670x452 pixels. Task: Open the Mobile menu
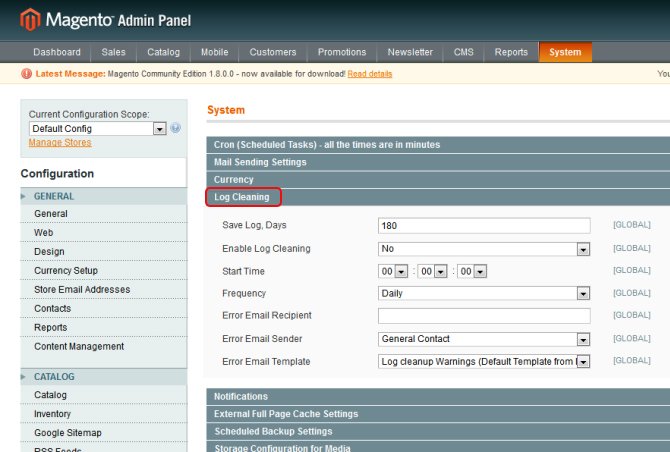tap(215, 52)
